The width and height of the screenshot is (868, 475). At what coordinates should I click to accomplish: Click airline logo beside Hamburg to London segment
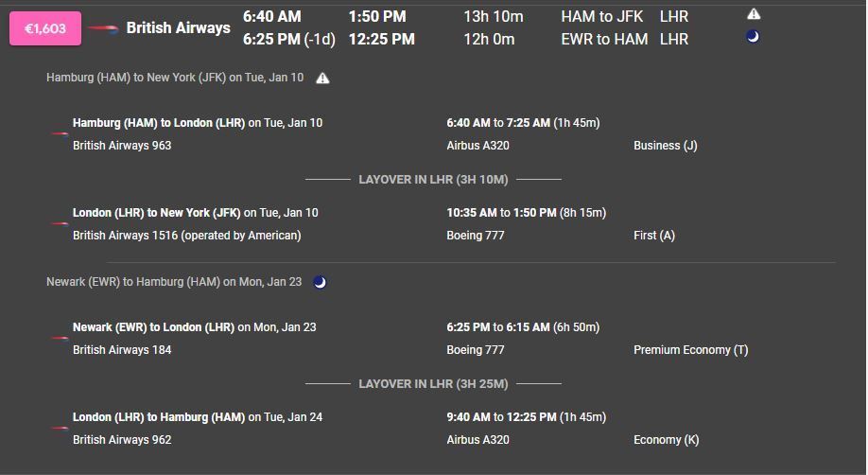60,133
